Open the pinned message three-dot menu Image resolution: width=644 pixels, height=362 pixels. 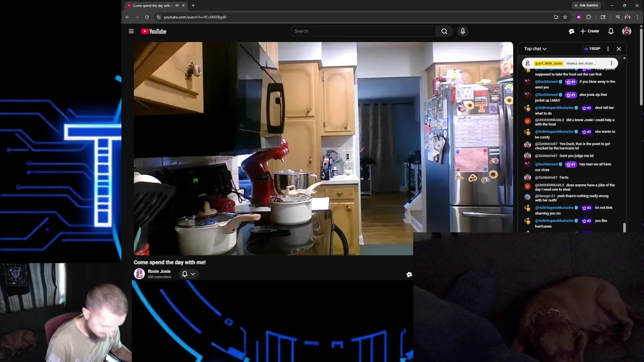coord(611,63)
